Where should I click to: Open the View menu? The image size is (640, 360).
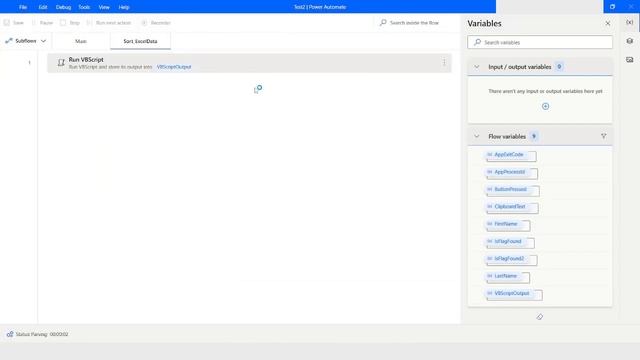tap(104, 7)
